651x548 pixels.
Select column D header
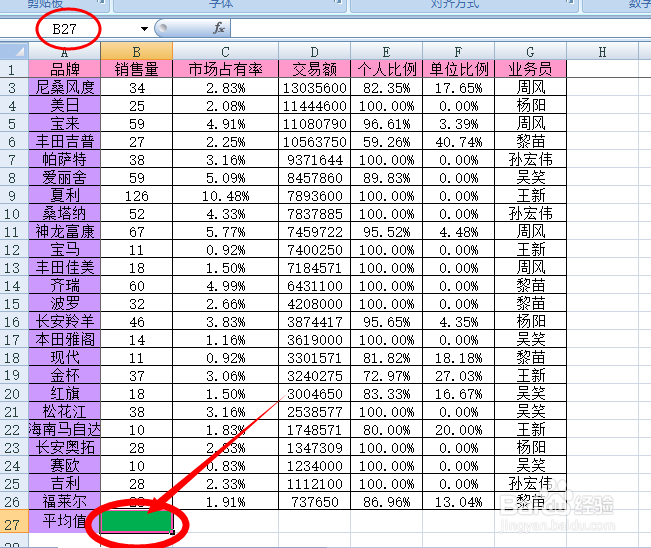click(314, 51)
